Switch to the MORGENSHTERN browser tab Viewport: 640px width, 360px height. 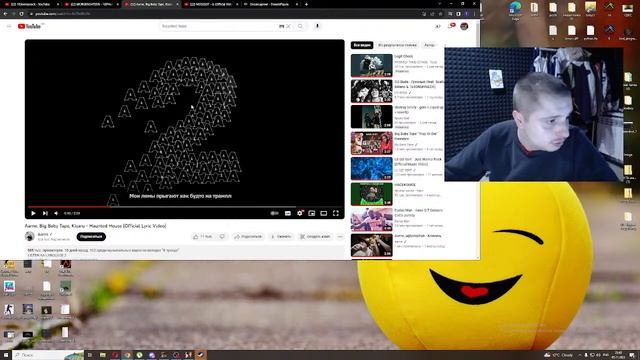coord(91,4)
